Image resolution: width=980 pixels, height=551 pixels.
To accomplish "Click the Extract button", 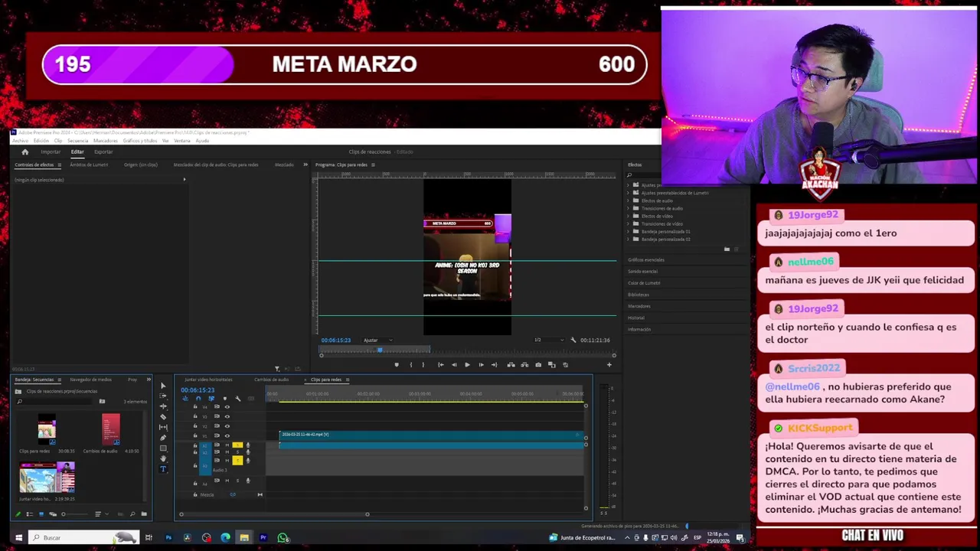I will pyautogui.click(x=524, y=365).
